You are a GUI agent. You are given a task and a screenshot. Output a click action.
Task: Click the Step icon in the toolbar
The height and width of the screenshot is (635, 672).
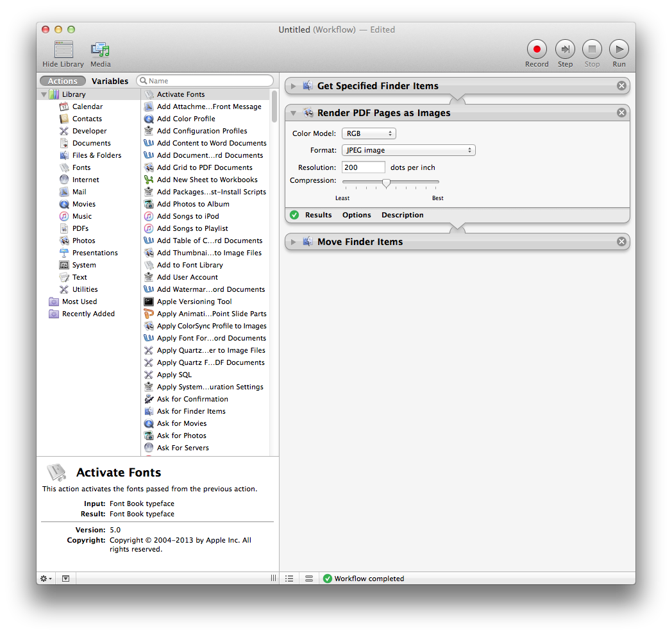[564, 49]
